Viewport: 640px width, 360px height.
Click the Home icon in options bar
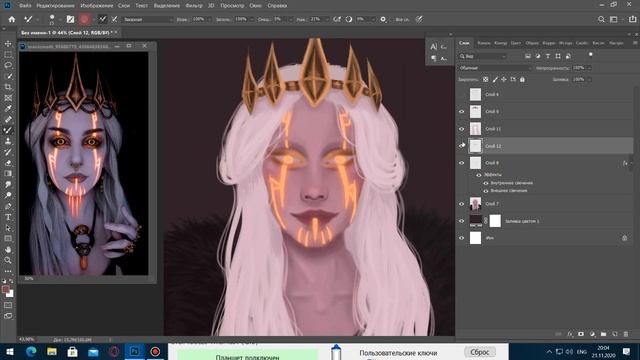[x=11, y=19]
